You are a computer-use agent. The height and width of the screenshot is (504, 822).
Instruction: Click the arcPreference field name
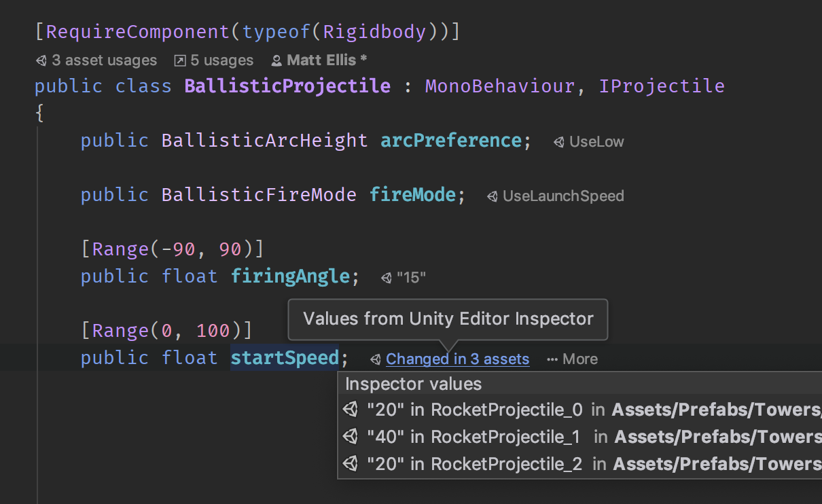coord(450,141)
